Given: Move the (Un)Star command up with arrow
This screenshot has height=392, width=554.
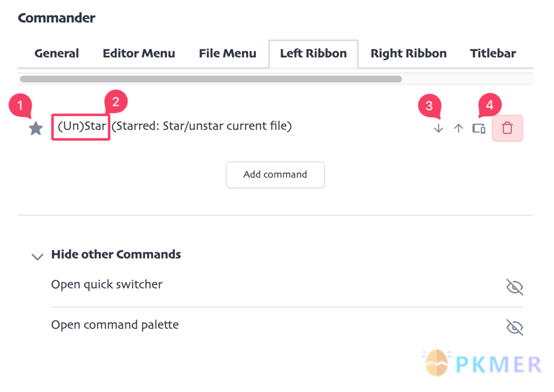Looking at the screenshot, I should click(x=459, y=128).
